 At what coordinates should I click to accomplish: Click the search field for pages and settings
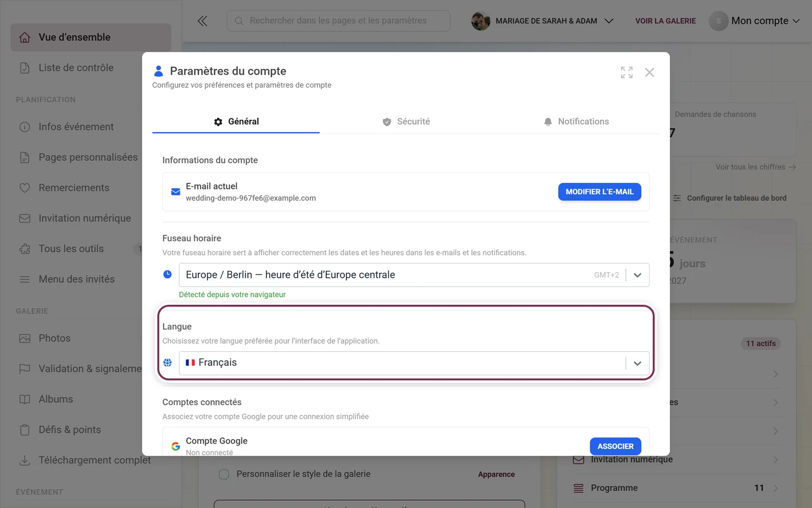(x=338, y=21)
